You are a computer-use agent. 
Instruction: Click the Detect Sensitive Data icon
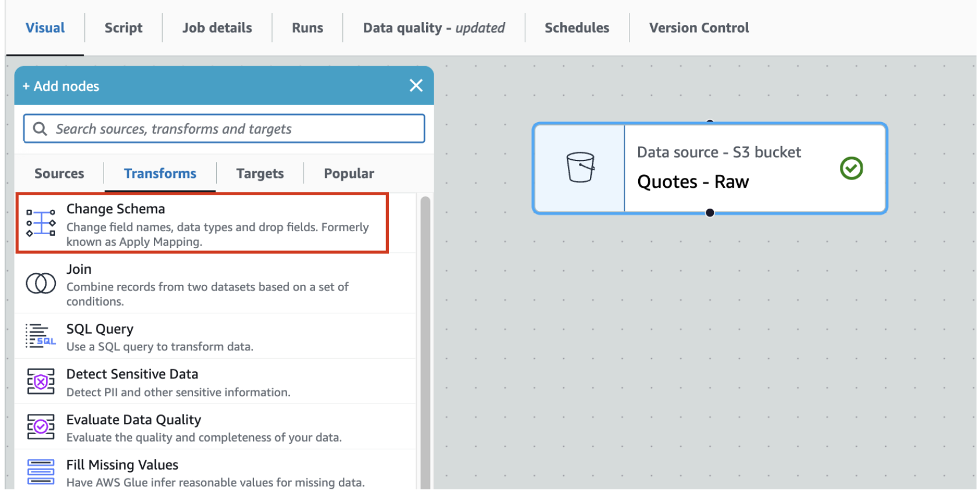click(x=41, y=382)
